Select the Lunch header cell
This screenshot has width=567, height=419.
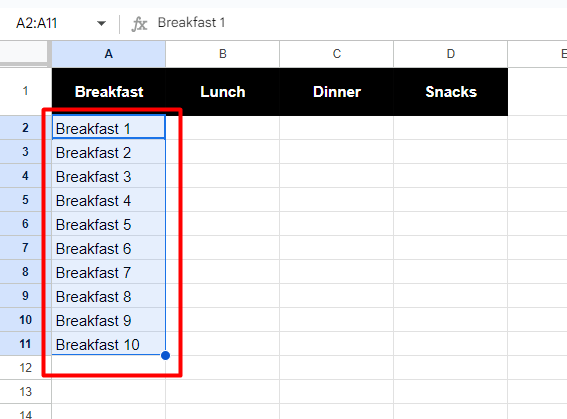(222, 92)
